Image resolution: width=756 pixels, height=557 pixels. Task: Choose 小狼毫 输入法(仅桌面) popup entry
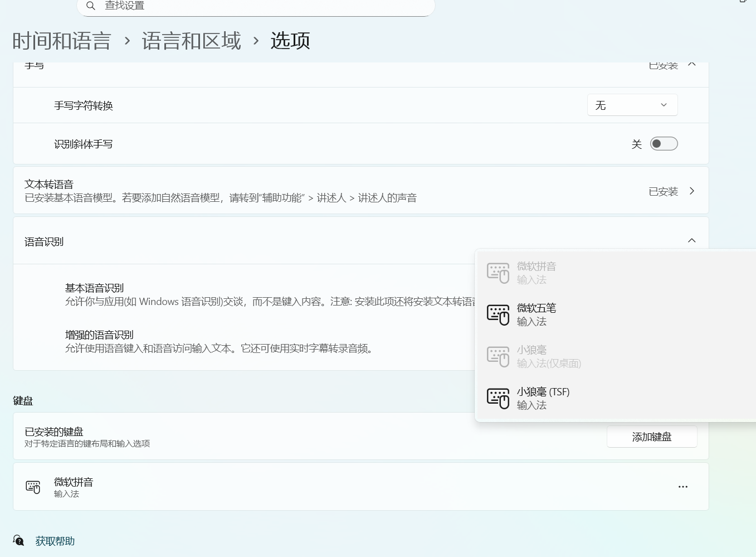[x=616, y=356]
